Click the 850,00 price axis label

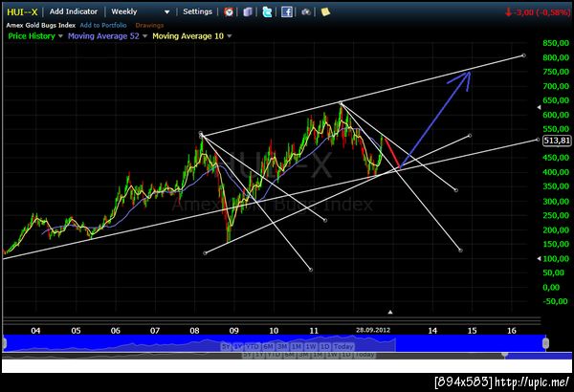[556, 43]
